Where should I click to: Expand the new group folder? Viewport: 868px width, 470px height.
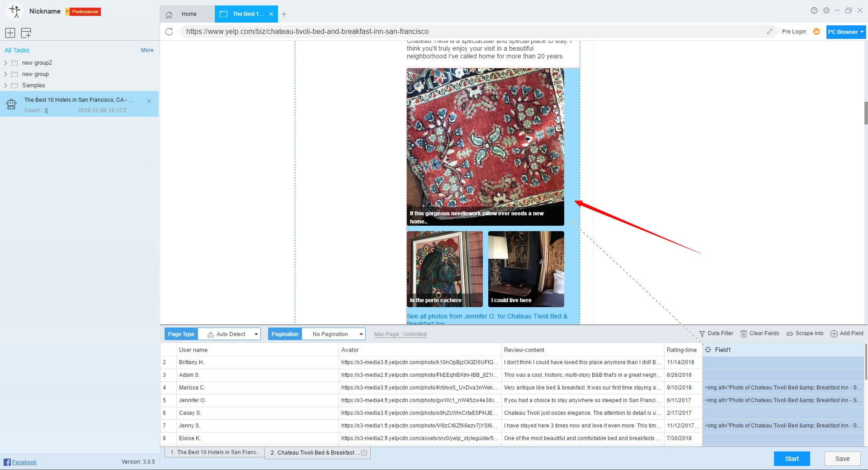pos(5,74)
